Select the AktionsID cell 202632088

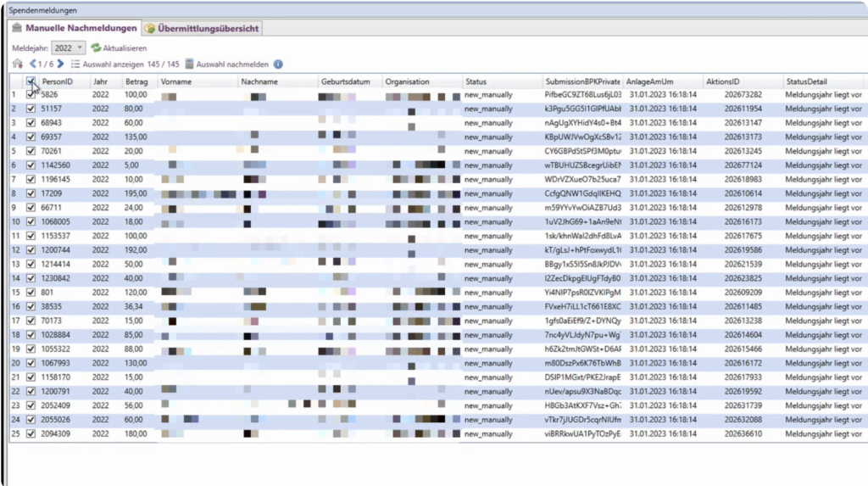tap(743, 420)
